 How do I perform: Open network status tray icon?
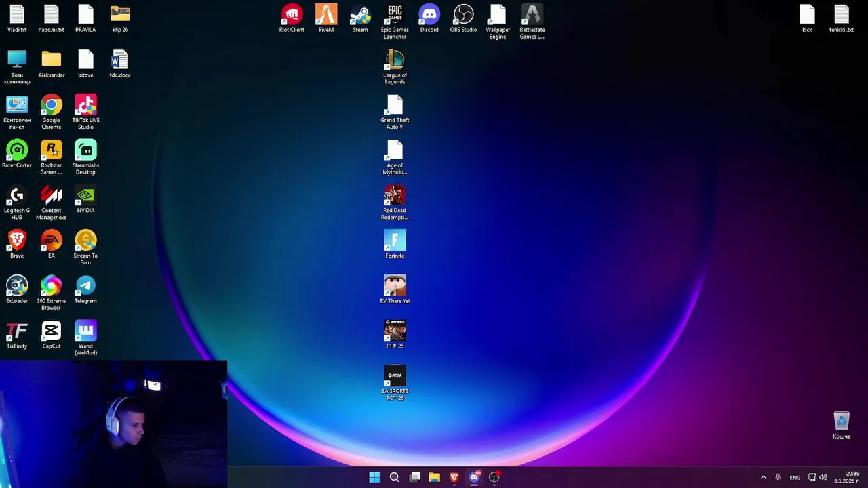pos(812,477)
